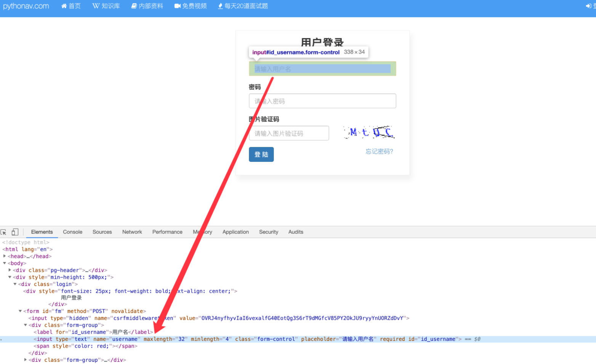Open the Network tab
The height and width of the screenshot is (364, 596).
click(132, 232)
